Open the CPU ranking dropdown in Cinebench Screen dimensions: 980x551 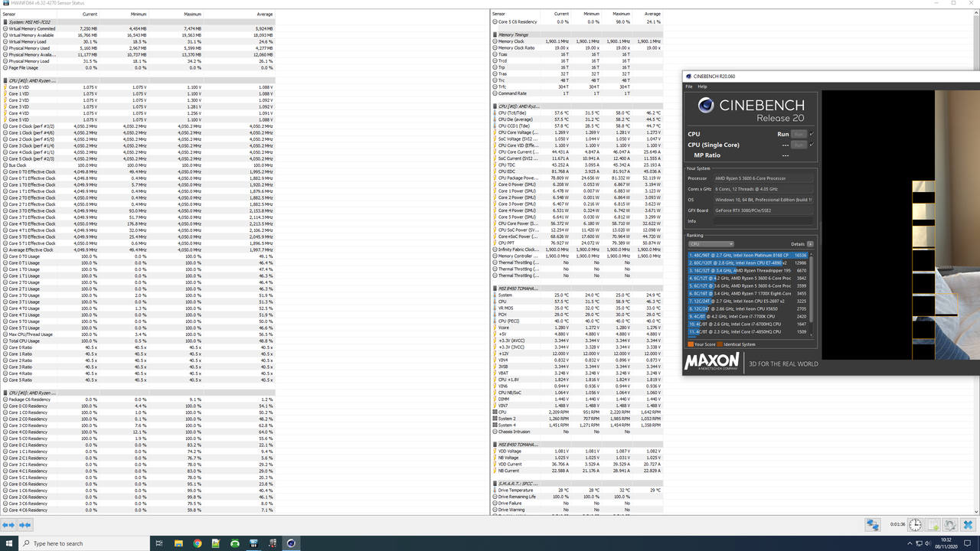[x=711, y=244]
